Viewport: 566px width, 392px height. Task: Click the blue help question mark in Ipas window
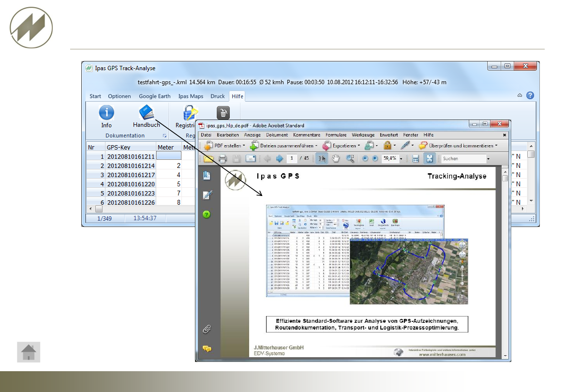click(530, 95)
